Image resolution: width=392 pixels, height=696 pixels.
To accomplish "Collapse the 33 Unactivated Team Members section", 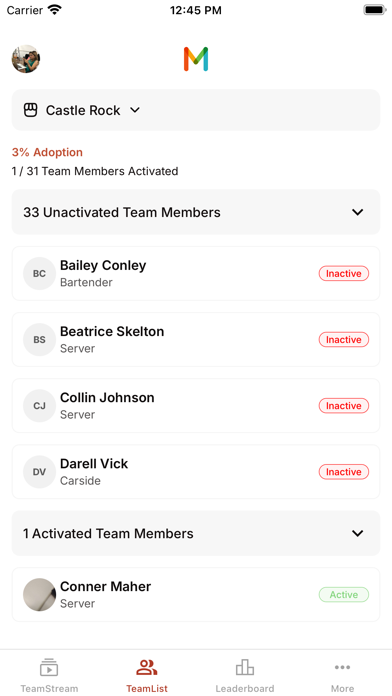I will point(196,212).
